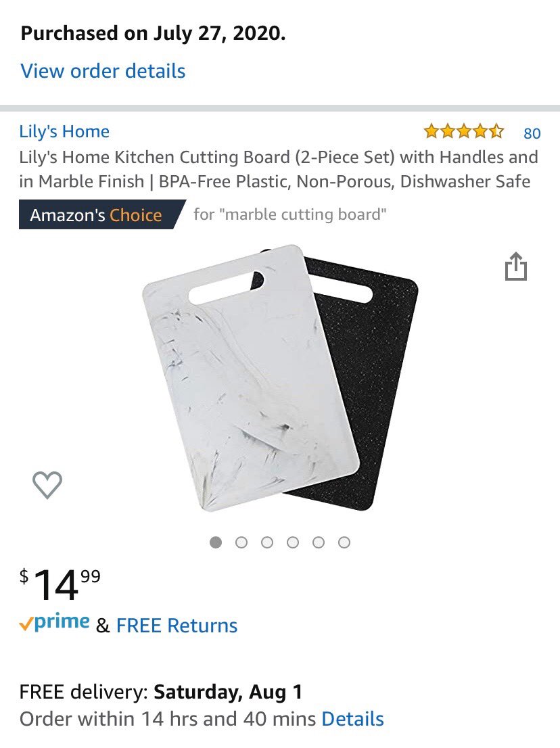The image size is (560, 748).
Task: Visit the Lily's Home brand store
Action: click(64, 131)
